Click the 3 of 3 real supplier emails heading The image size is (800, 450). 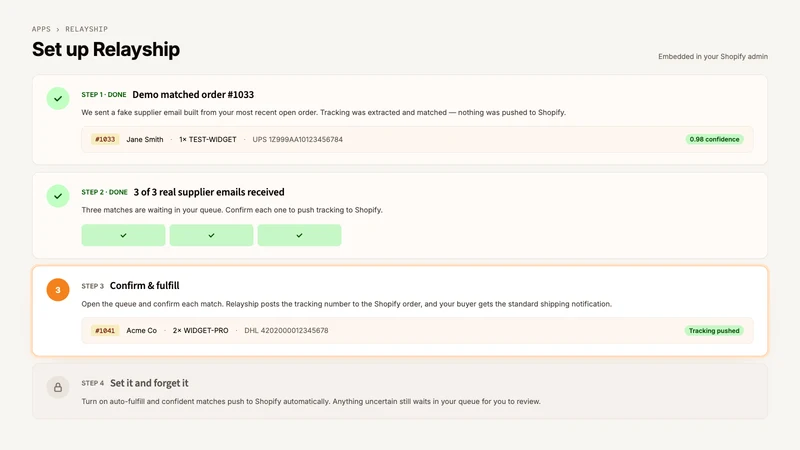209,192
